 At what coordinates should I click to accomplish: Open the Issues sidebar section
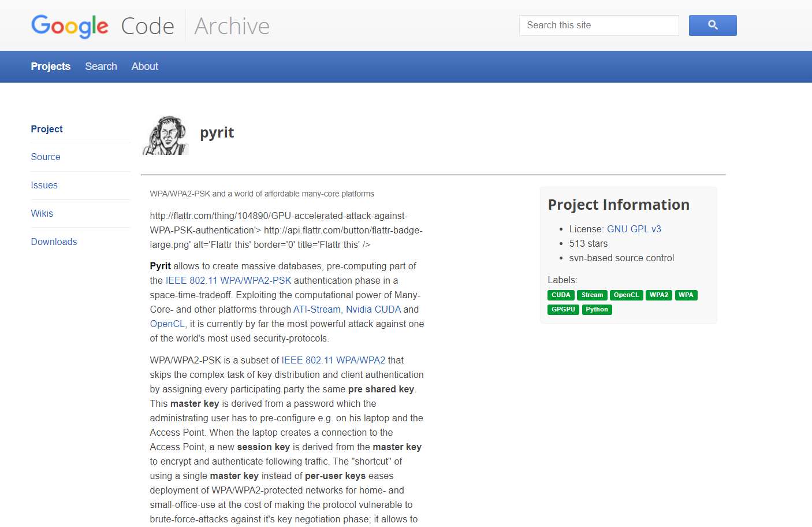point(44,185)
